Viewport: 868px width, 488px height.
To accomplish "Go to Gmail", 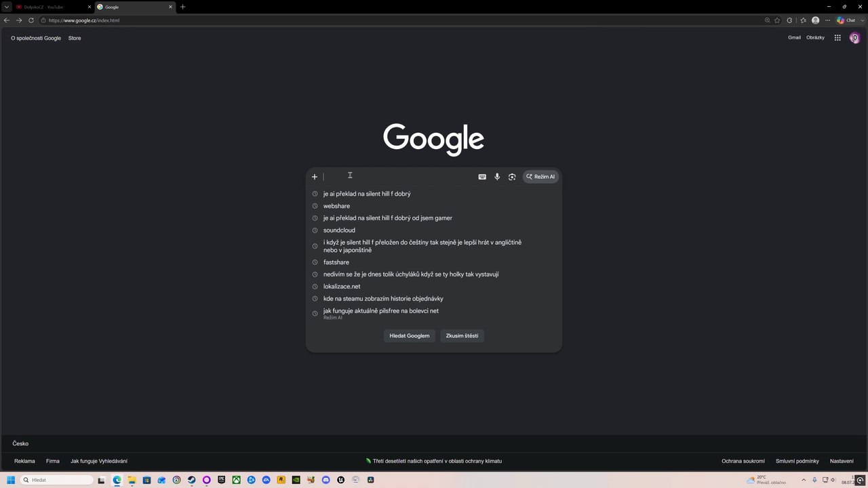I will click(794, 38).
